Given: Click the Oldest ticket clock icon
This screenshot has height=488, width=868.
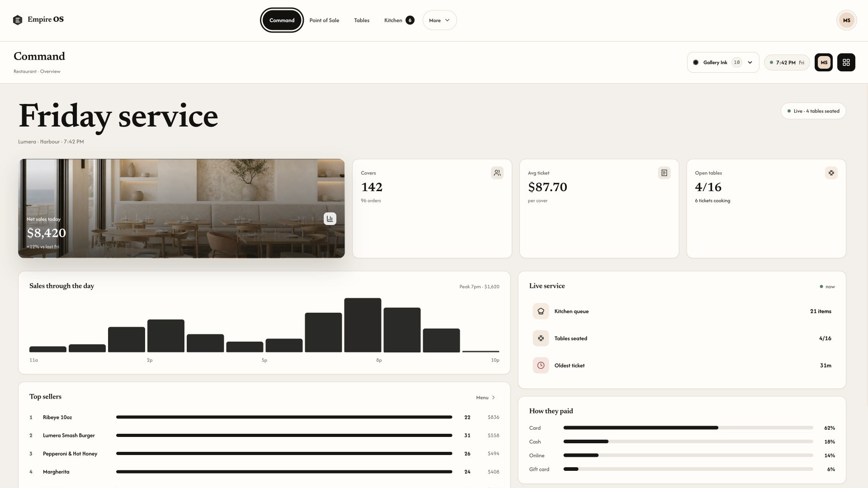Looking at the screenshot, I should pos(541,366).
